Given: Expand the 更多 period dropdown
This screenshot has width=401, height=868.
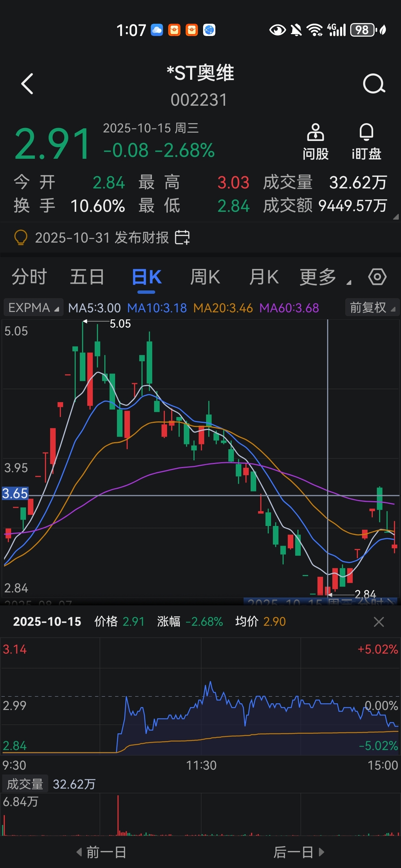Looking at the screenshot, I should [x=325, y=277].
